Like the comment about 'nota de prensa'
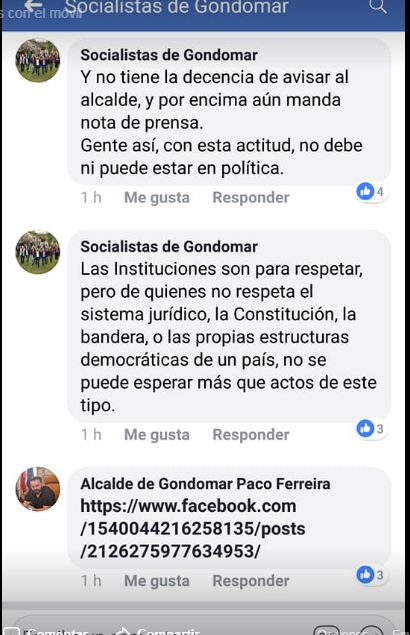 click(157, 198)
